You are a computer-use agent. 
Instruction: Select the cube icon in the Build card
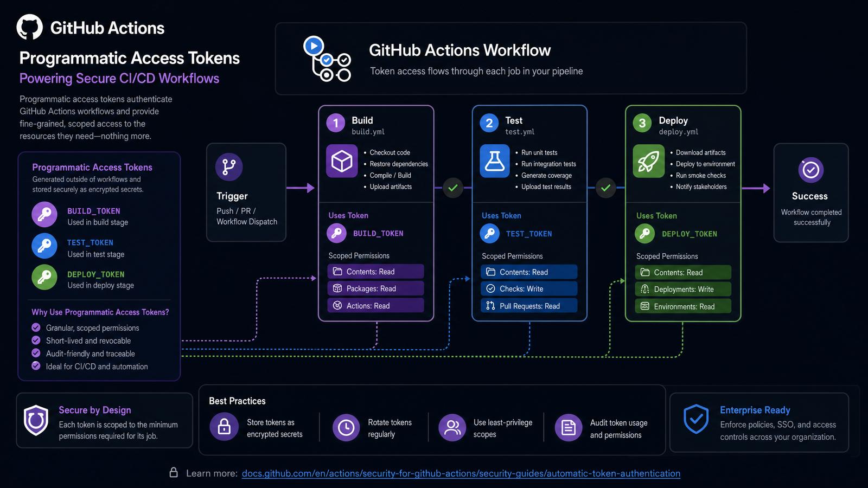click(x=342, y=161)
